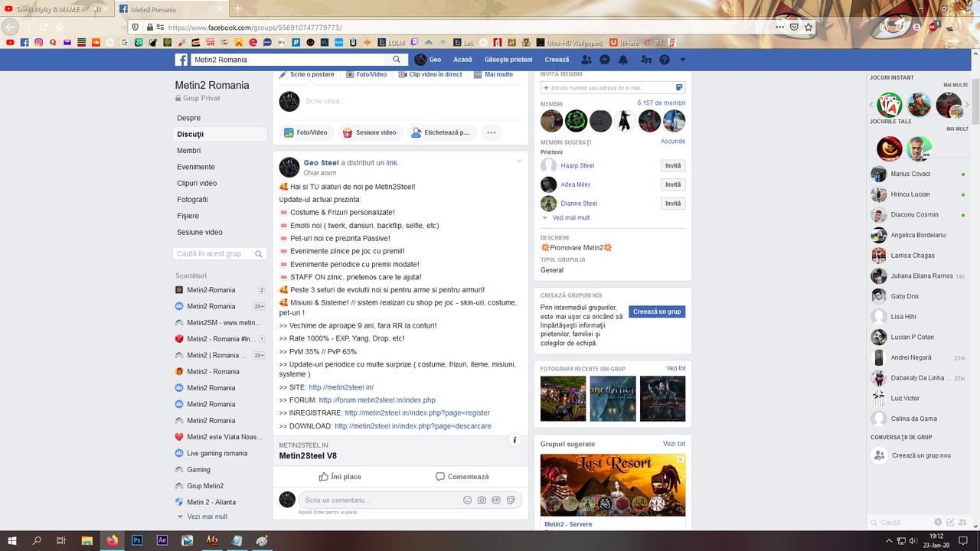Image resolution: width=980 pixels, height=551 pixels.
Task: Click the Ascunde link for suggested members
Action: (x=673, y=142)
